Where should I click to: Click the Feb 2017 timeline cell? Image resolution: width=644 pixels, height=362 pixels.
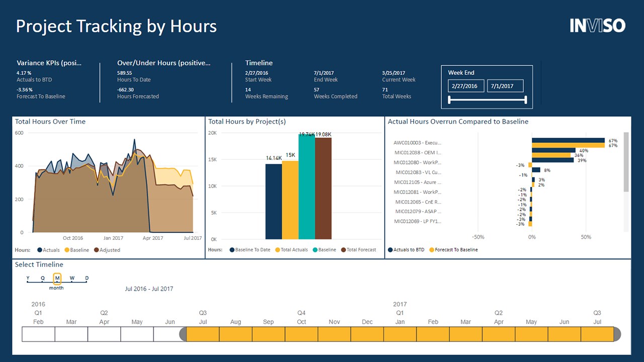(x=433, y=334)
